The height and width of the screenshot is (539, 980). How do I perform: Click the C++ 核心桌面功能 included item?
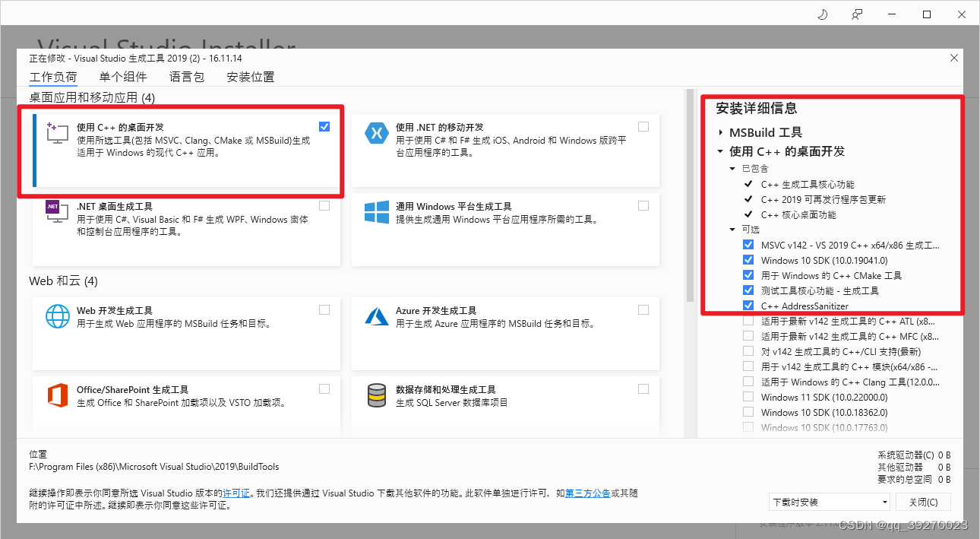pyautogui.click(x=798, y=214)
